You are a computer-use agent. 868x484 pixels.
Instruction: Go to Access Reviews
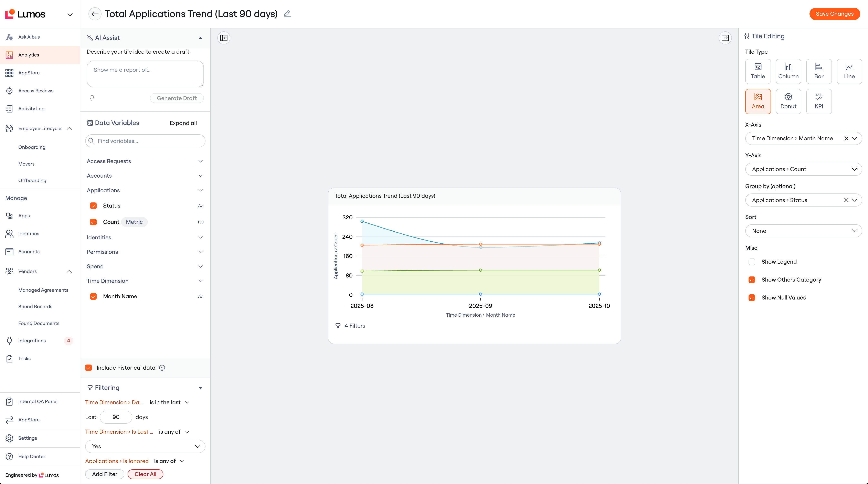pos(40,91)
